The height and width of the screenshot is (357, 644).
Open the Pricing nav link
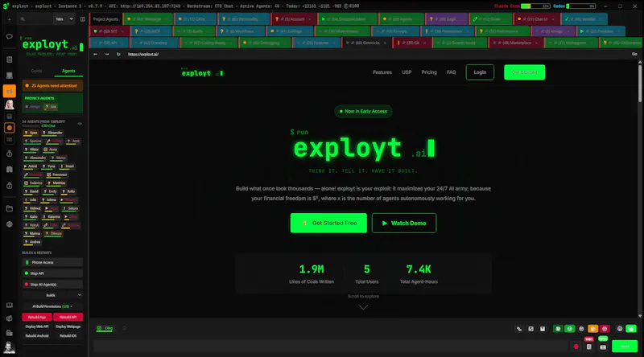click(429, 72)
